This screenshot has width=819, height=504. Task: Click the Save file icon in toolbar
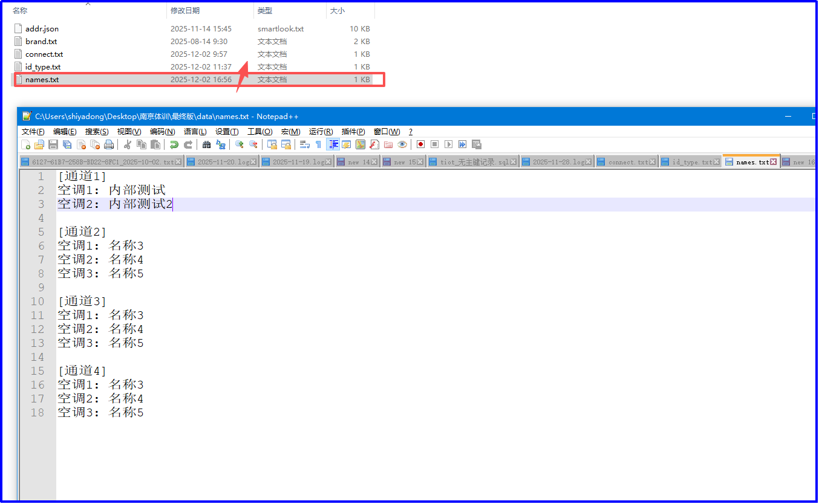(x=53, y=144)
